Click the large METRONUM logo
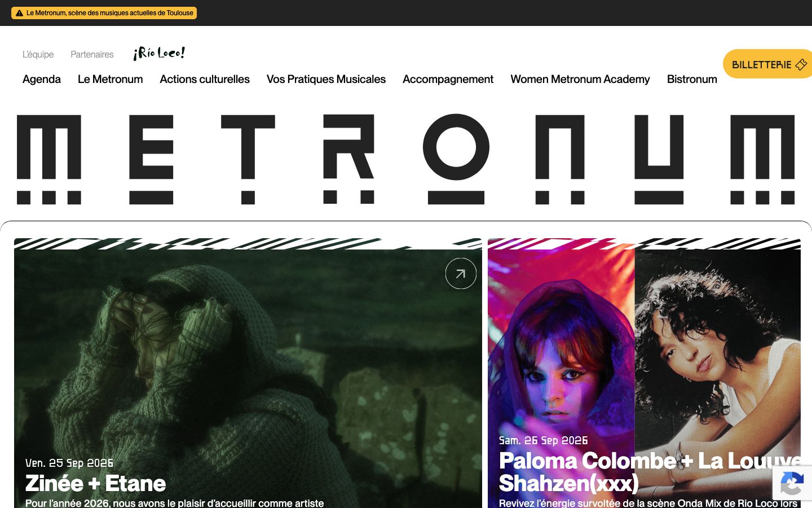 [405, 159]
